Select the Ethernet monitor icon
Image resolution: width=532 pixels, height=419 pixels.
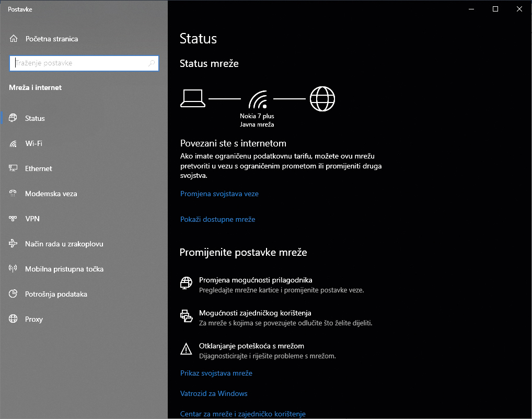14,168
